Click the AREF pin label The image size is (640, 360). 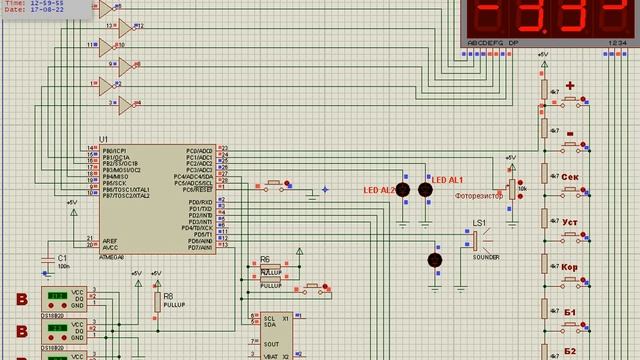coord(110,241)
